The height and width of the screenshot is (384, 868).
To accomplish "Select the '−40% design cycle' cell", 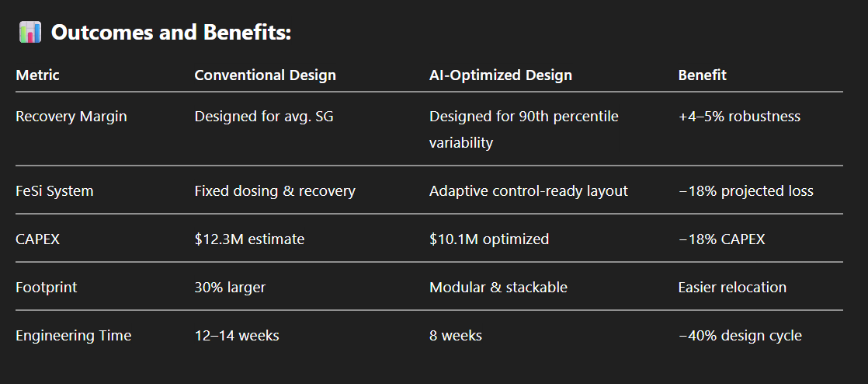I will click(x=740, y=336).
